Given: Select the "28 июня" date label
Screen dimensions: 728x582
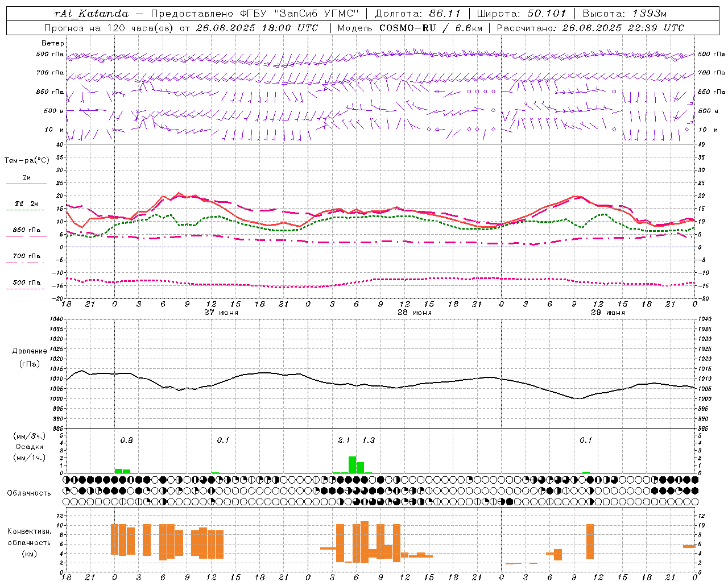Looking at the screenshot, I should click(415, 313).
